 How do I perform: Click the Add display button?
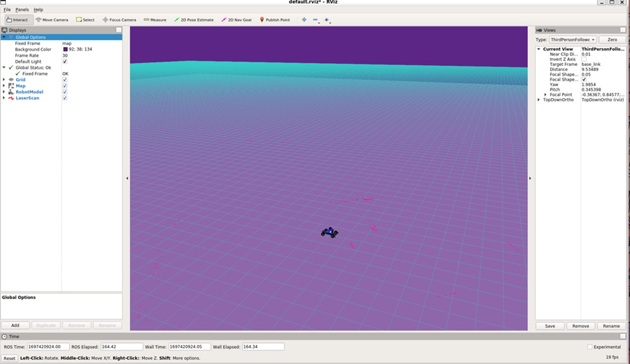15,326
